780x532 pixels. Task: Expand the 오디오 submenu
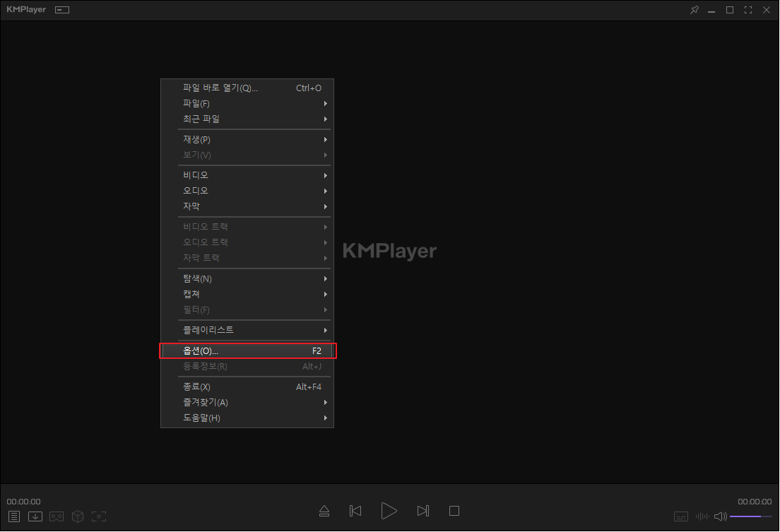[x=247, y=191]
